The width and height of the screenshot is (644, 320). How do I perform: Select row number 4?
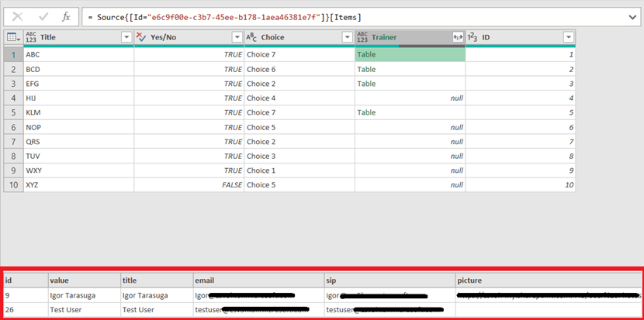pos(13,98)
